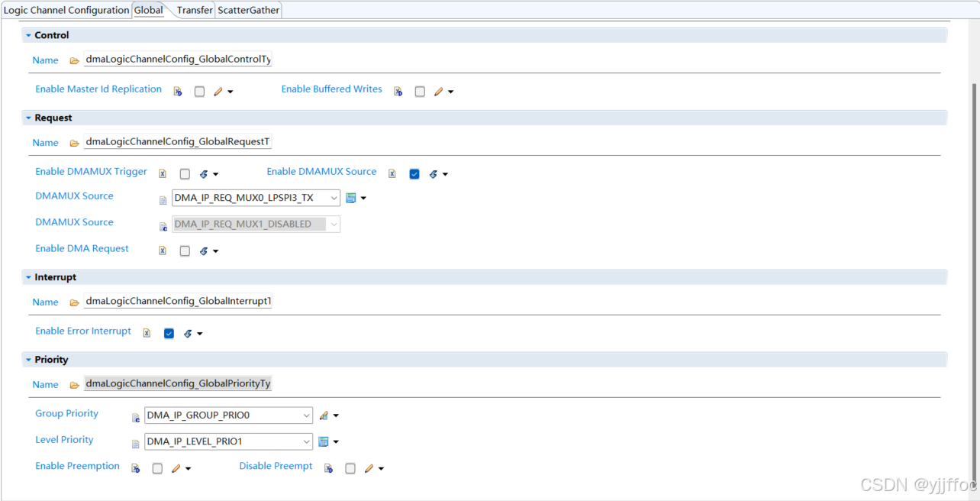The width and height of the screenshot is (980, 501).
Task: Collapse the Control section
Action: click(28, 36)
